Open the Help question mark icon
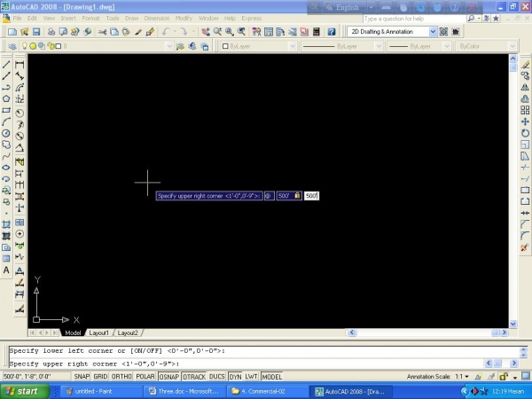This screenshot has width=532, height=399. click(332, 32)
